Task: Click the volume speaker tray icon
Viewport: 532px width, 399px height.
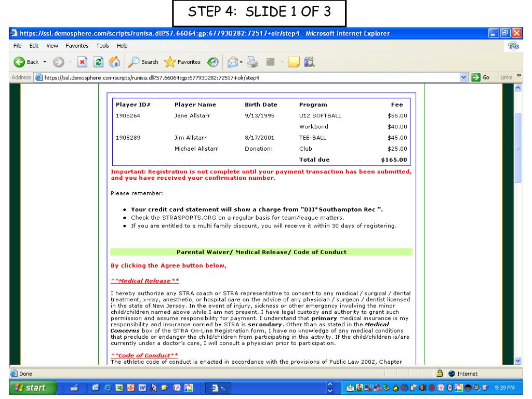Action: [x=423, y=388]
